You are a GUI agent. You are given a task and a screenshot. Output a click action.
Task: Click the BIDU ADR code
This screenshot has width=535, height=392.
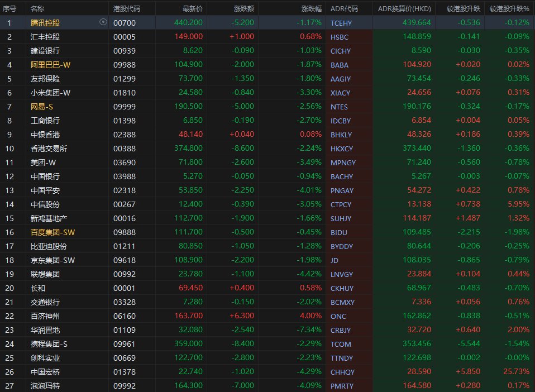coord(338,233)
